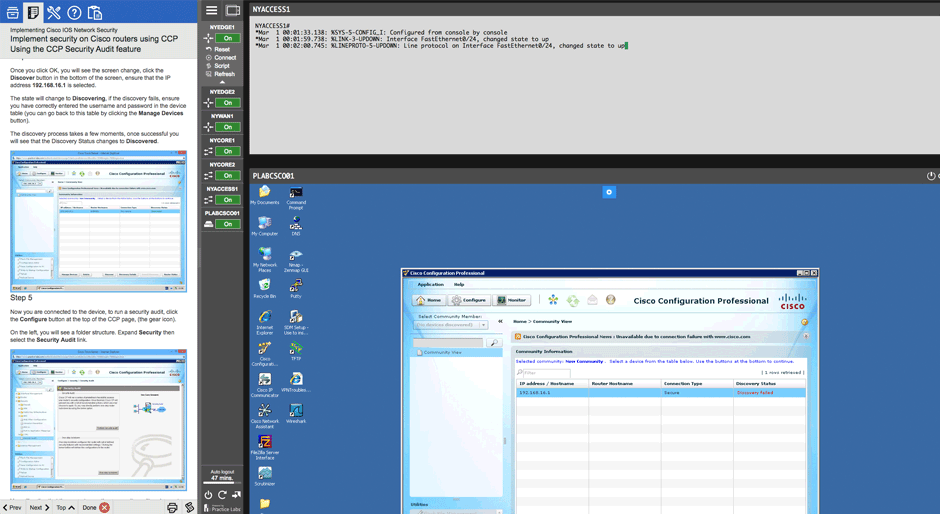The width and height of the screenshot is (940, 514).
Task: Expand NYCORE1 switch options icon
Action: (x=208, y=152)
